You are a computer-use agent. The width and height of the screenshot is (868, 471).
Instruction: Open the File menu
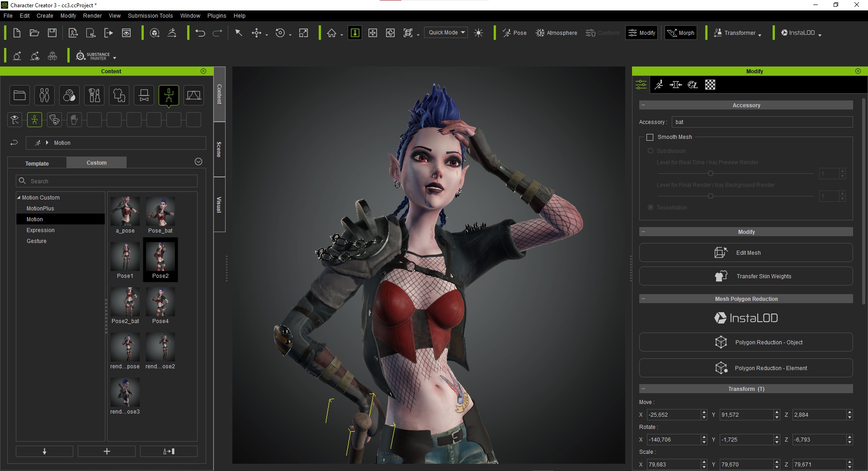coord(8,15)
